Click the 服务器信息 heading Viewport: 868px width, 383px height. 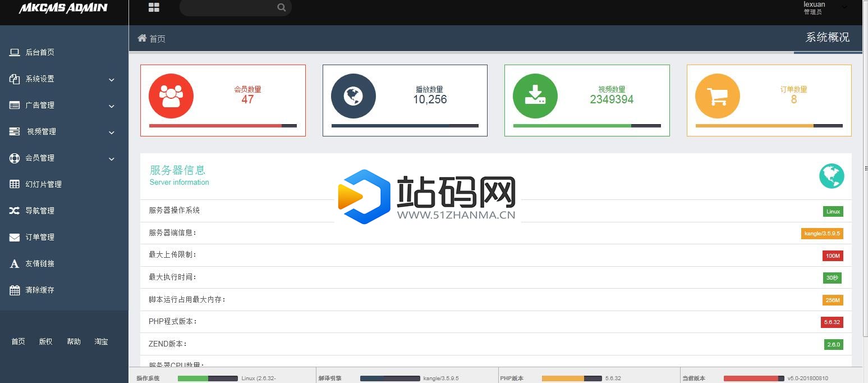[x=177, y=170]
